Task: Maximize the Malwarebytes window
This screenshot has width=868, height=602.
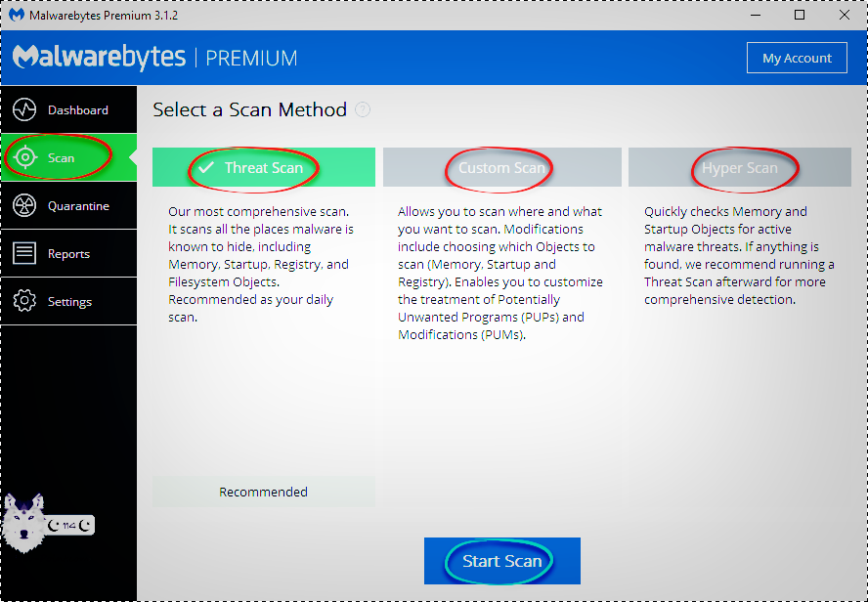Action: coord(800,16)
